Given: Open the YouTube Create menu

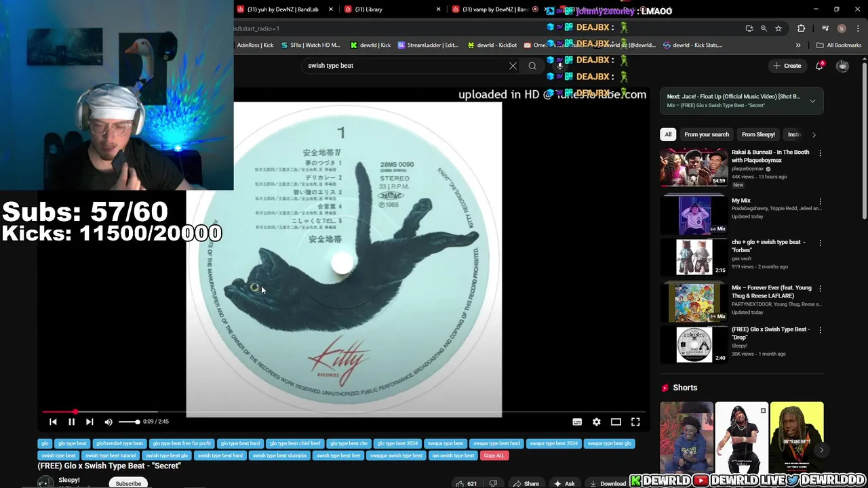Looking at the screenshot, I should coord(787,66).
